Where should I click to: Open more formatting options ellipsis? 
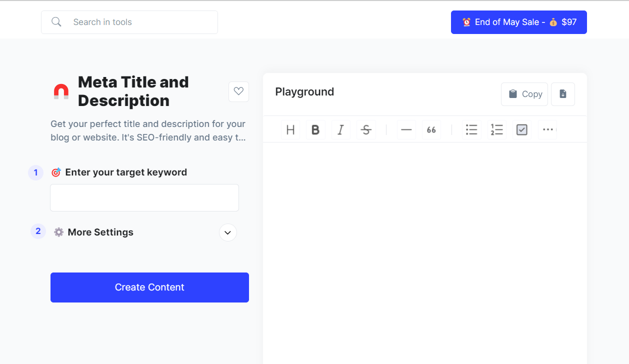click(547, 130)
